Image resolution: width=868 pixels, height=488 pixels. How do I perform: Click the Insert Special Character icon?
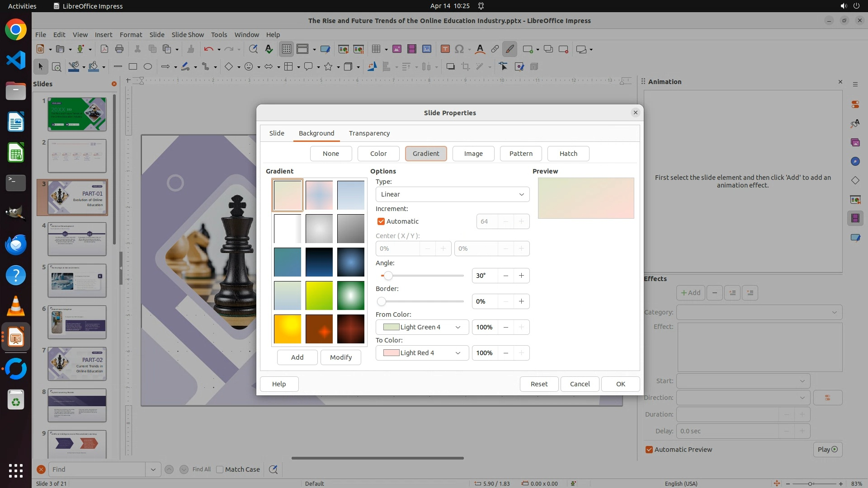[x=459, y=49]
